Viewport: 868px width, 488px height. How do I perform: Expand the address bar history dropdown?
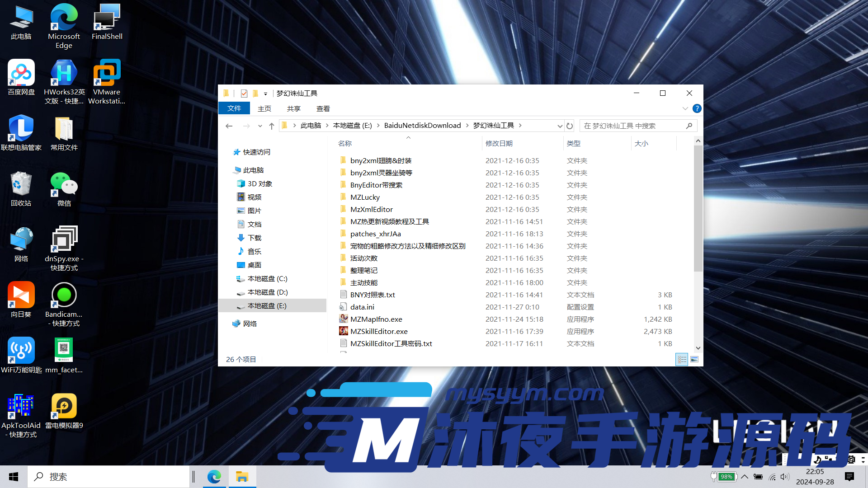tap(560, 126)
